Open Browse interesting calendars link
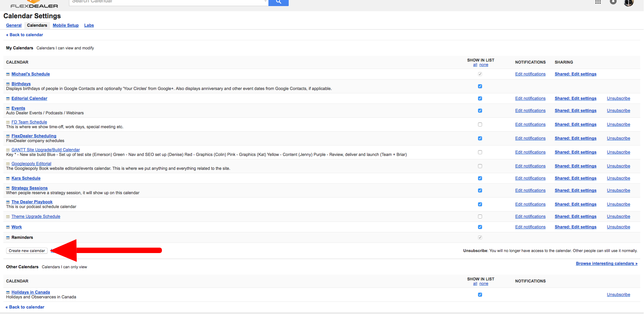 tap(606, 264)
